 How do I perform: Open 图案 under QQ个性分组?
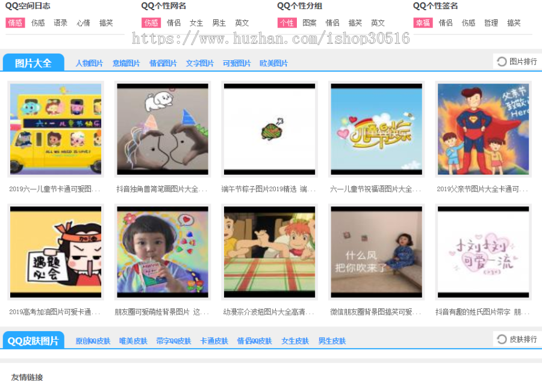point(310,23)
